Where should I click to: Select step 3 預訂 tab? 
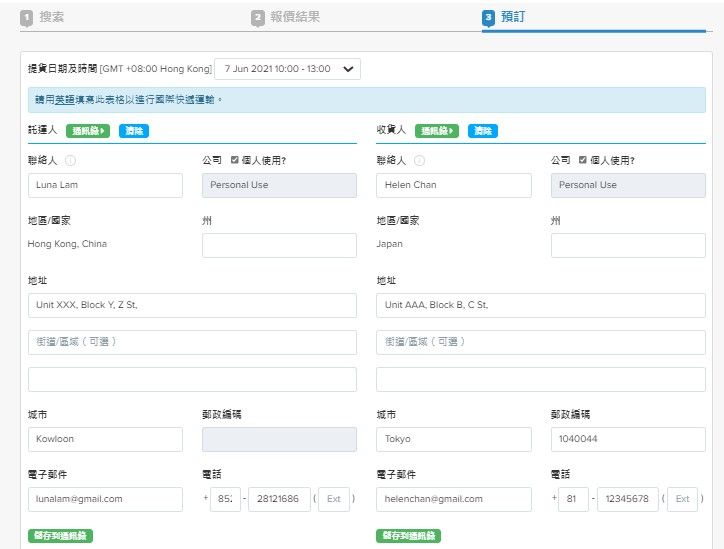510,17
